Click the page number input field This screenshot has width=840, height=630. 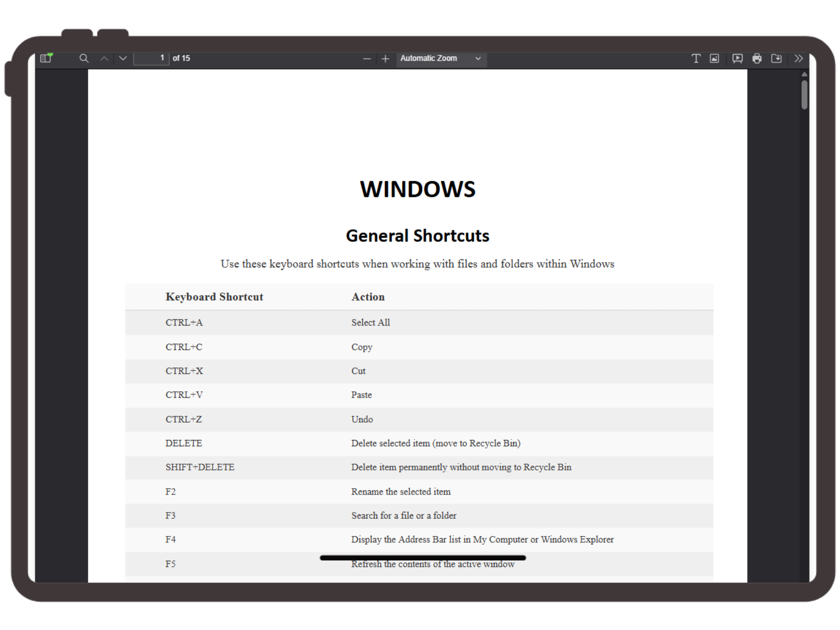[152, 58]
